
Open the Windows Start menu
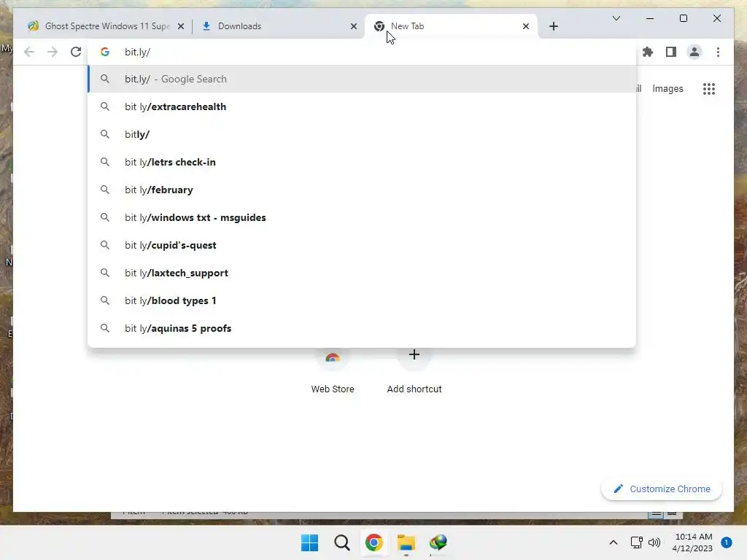pyautogui.click(x=309, y=542)
